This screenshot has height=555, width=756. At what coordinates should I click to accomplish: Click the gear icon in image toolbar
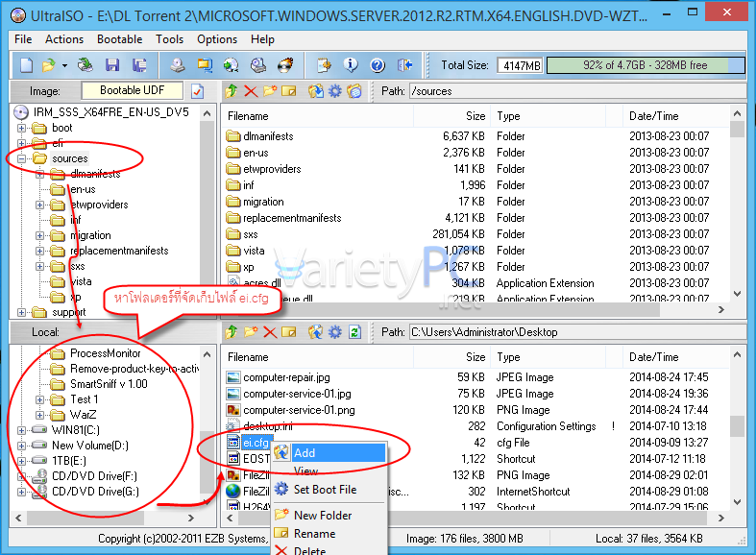334,90
